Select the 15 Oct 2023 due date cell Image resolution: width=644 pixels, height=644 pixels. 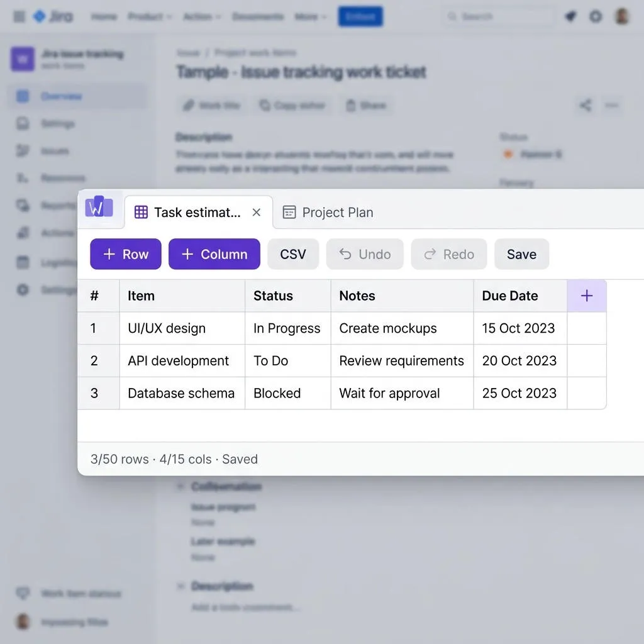pos(520,328)
